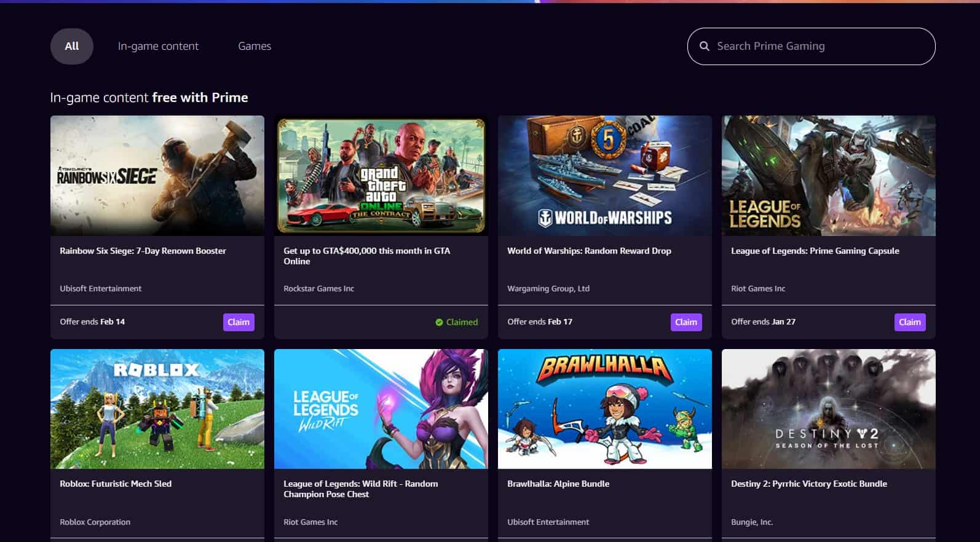
Task: Click 'Offer ends Feb 14' text
Action: (92, 321)
